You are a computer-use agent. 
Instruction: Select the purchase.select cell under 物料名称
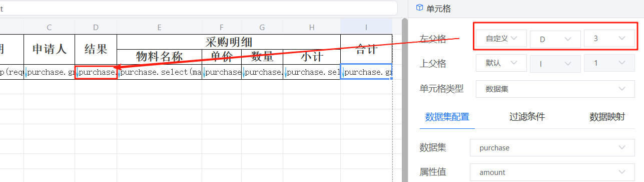pos(159,72)
